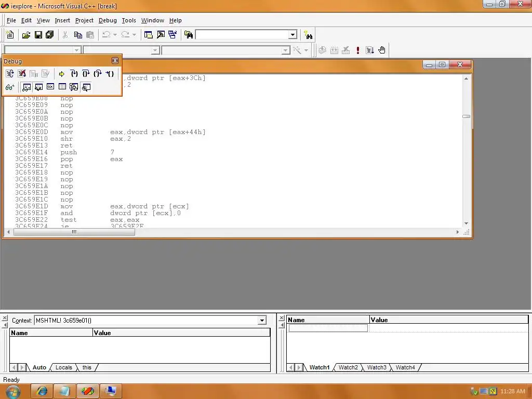The height and width of the screenshot is (399, 532).
Task: Open the Tools menu
Action: 129,20
